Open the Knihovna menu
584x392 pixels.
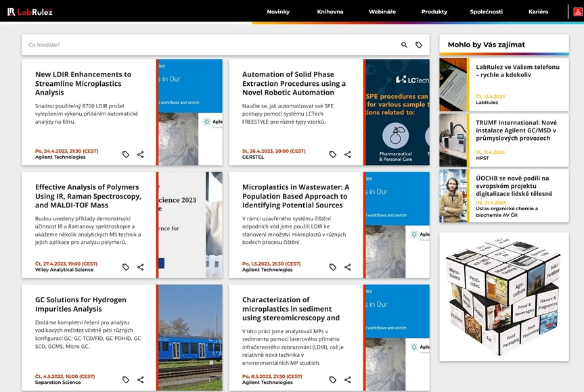tap(330, 11)
